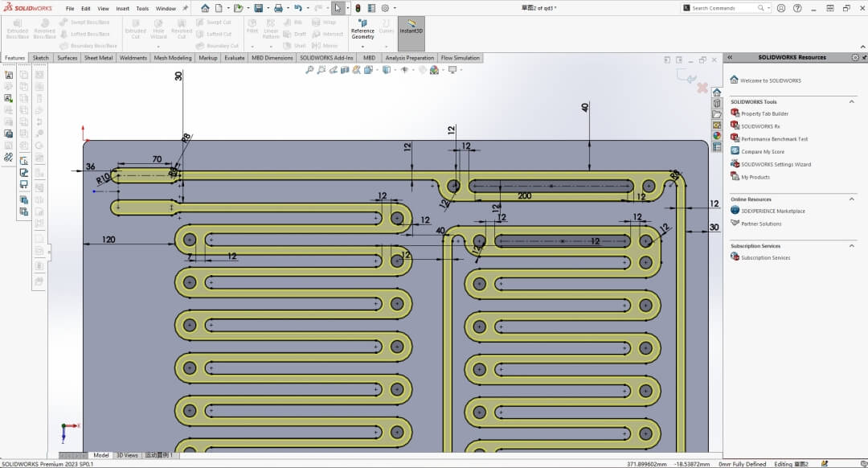Click the user login profile icon
This screenshot has width=868, height=468.
click(x=781, y=8)
